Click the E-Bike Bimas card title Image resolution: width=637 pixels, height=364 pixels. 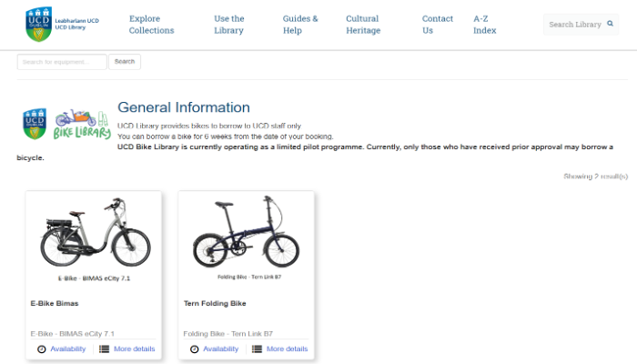coord(55,303)
